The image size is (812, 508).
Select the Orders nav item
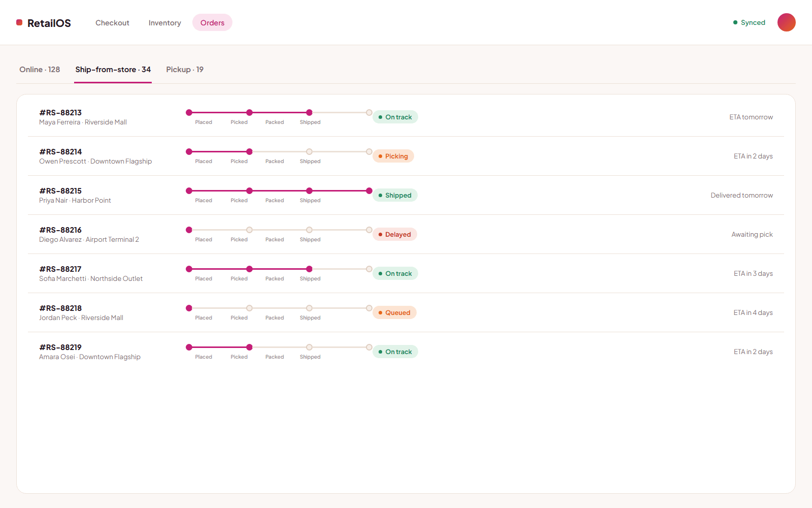pos(212,23)
